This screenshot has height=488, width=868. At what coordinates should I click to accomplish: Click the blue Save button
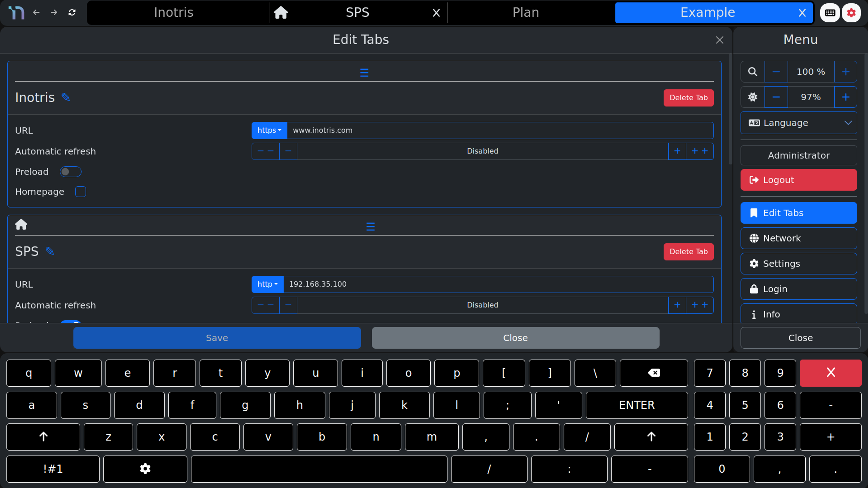coord(217,338)
